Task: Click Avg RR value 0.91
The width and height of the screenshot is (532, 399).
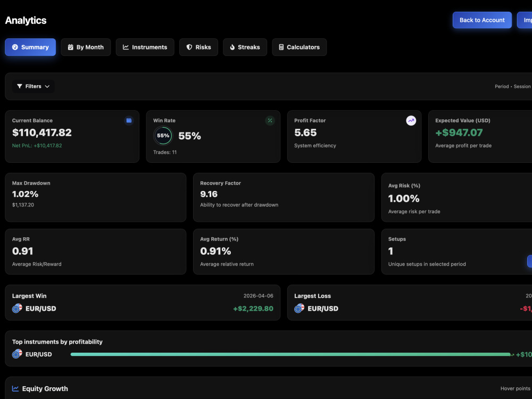Action: pyautogui.click(x=22, y=251)
